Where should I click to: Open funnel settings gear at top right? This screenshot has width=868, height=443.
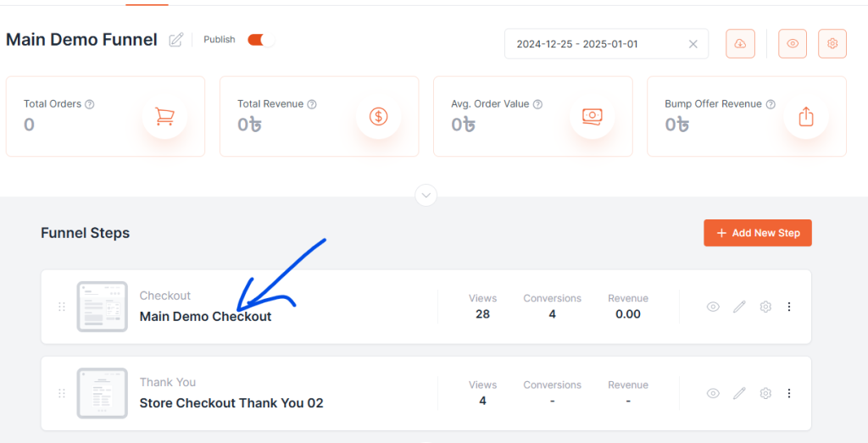(832, 44)
